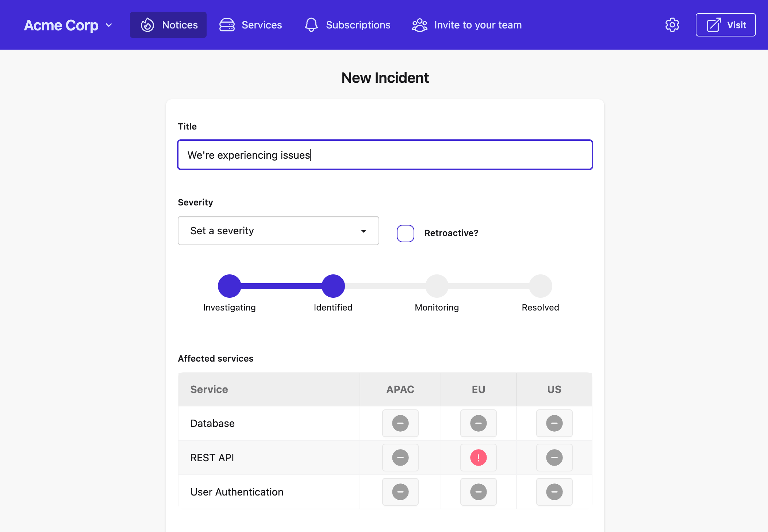This screenshot has height=532, width=768.
Task: Open the Notices tab
Action: pyautogui.click(x=168, y=25)
